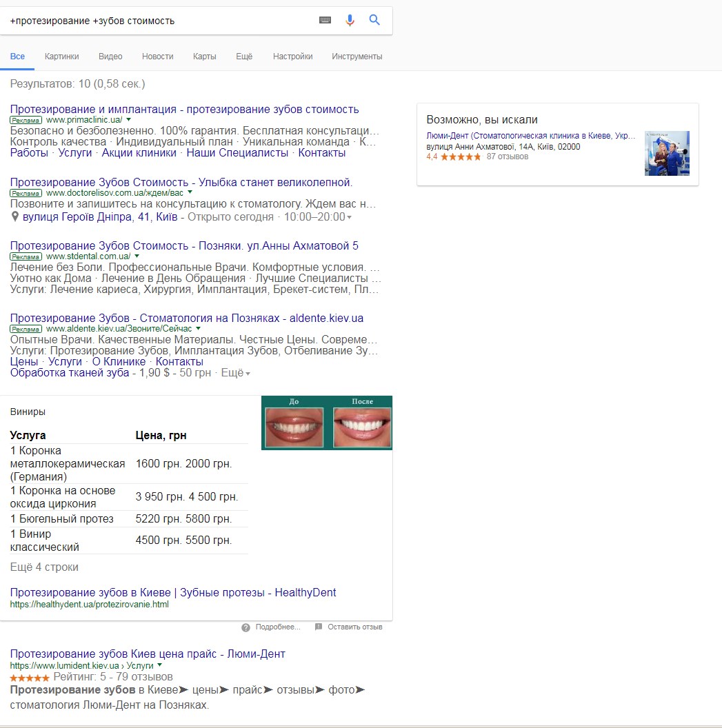This screenshot has width=722, height=728.
Task: Switch to the Карты tab
Action: click(x=205, y=57)
